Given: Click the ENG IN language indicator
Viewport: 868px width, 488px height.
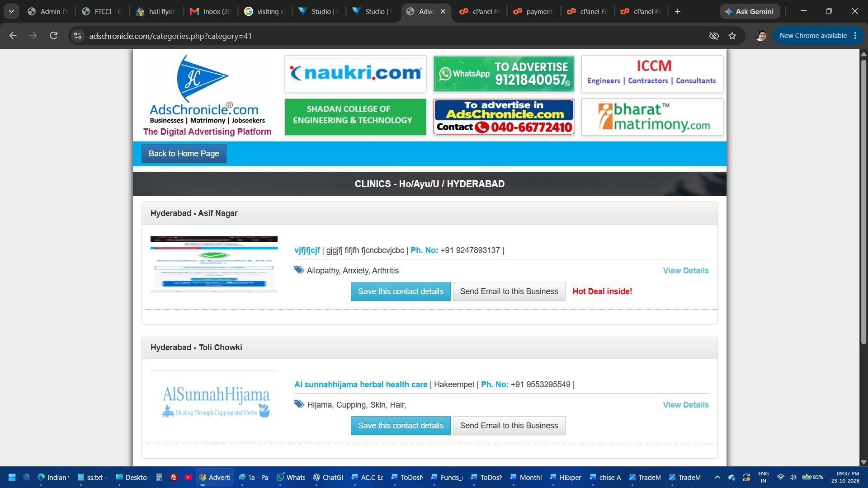Looking at the screenshot, I should [x=764, y=477].
